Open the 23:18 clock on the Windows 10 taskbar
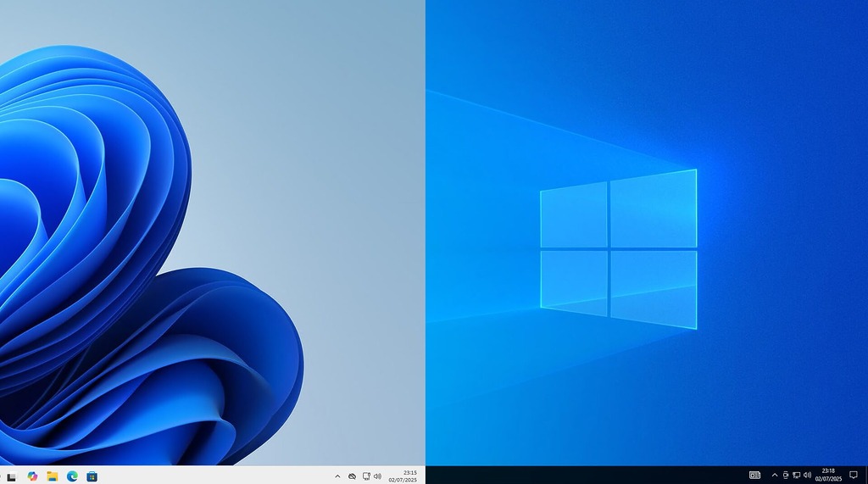 [828, 476]
